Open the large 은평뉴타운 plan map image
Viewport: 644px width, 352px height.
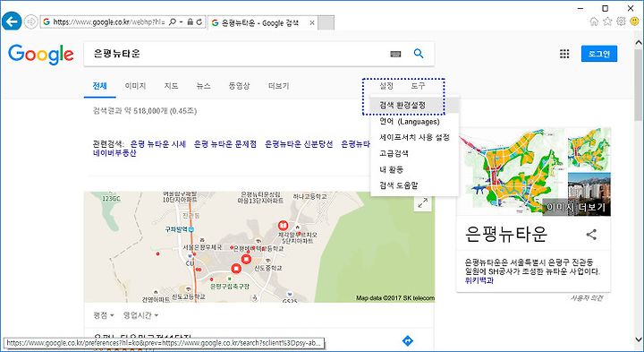512,171
